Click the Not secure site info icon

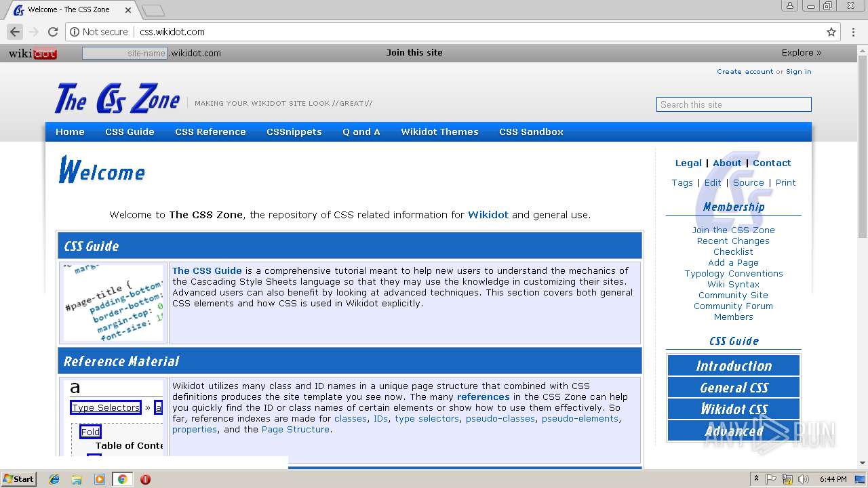75,32
